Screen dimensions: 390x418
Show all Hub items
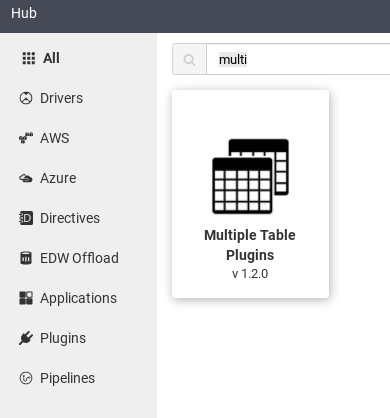point(51,58)
